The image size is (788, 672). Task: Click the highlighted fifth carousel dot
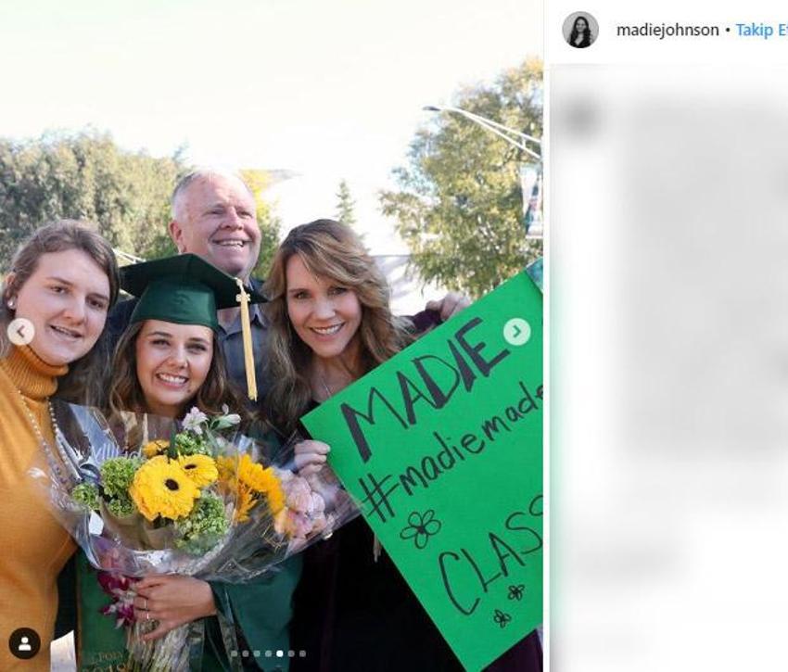(280, 653)
